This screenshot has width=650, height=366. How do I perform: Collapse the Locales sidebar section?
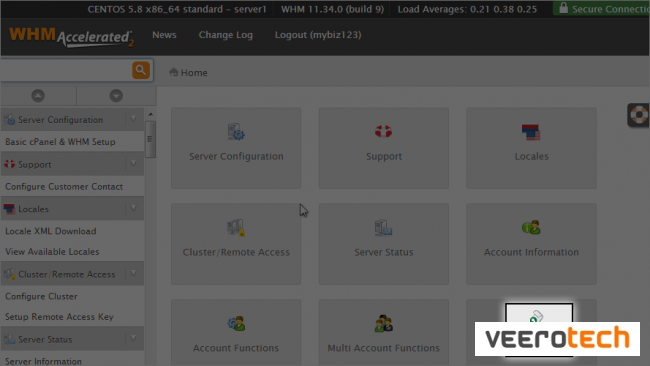click(133, 208)
